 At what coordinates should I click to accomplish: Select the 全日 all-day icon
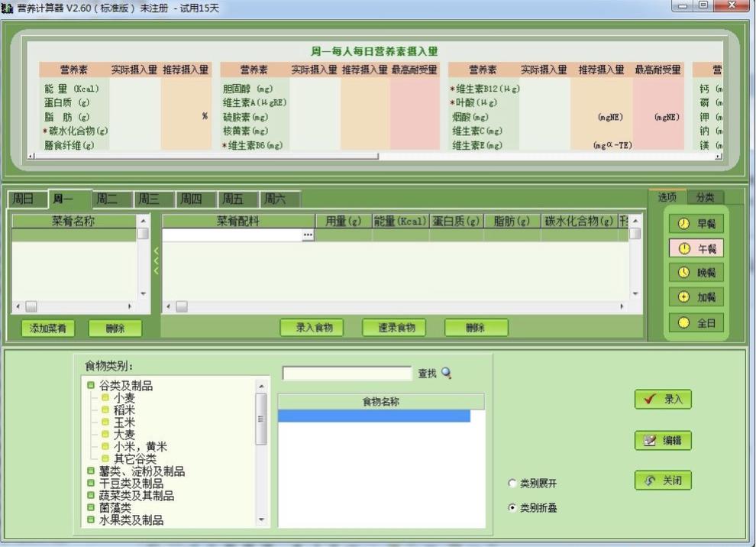pyautogui.click(x=683, y=322)
